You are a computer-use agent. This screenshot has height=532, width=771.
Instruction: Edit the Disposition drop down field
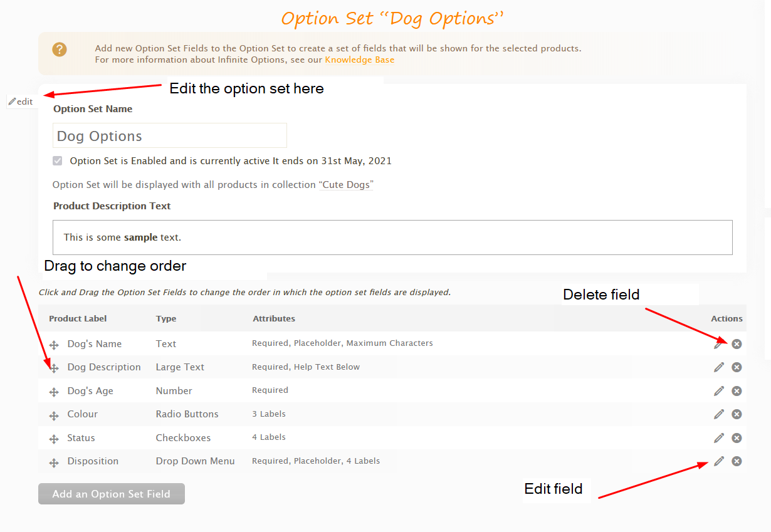coord(719,461)
